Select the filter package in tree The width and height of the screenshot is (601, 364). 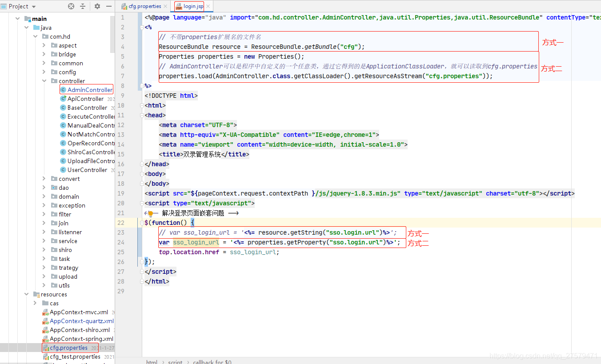(65, 214)
